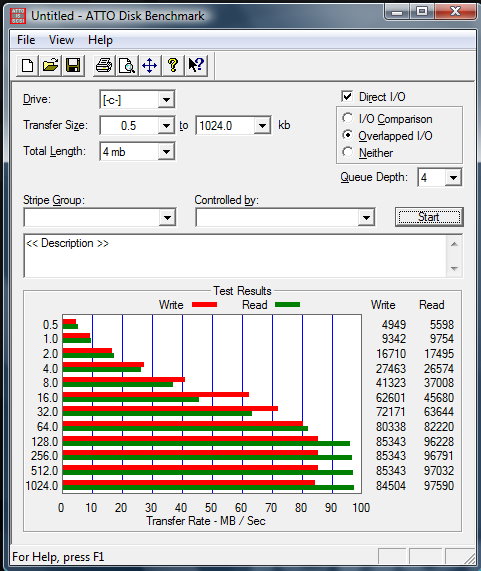The image size is (481, 571).
Task: Click the Read value 96228
Action: 439,441
